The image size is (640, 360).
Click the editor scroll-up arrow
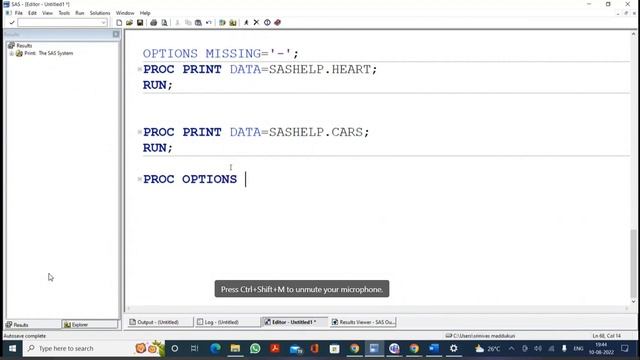pyautogui.click(x=633, y=34)
